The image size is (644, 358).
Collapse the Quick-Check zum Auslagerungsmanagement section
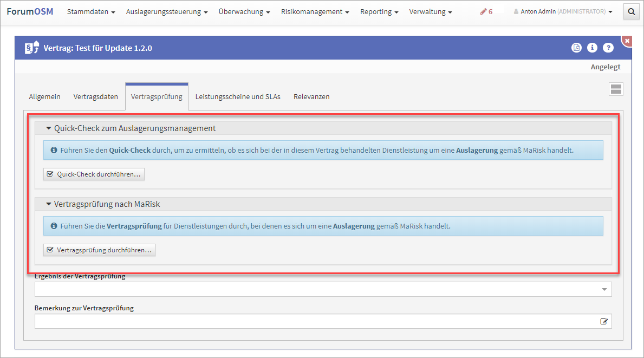[x=49, y=128]
